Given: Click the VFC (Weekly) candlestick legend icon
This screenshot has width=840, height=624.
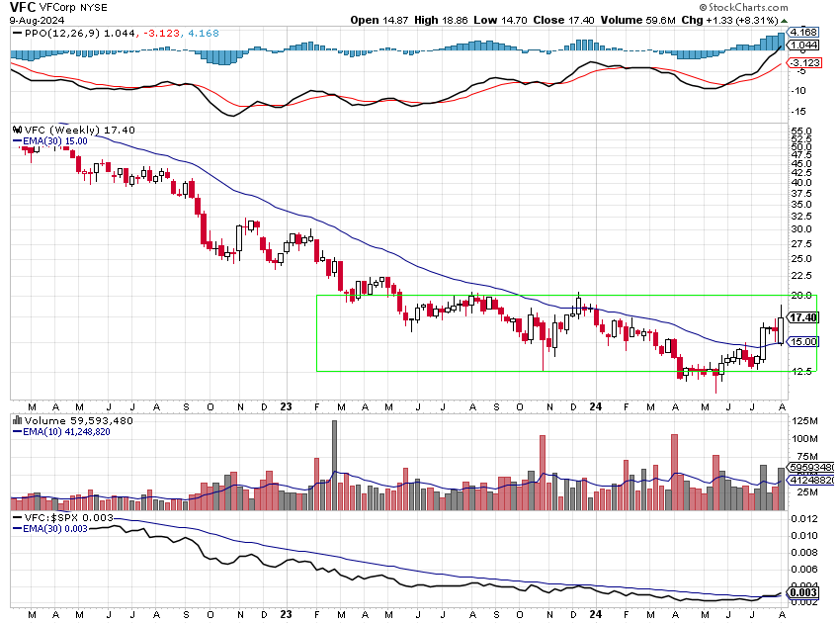Looking at the screenshot, I should 18,130.
